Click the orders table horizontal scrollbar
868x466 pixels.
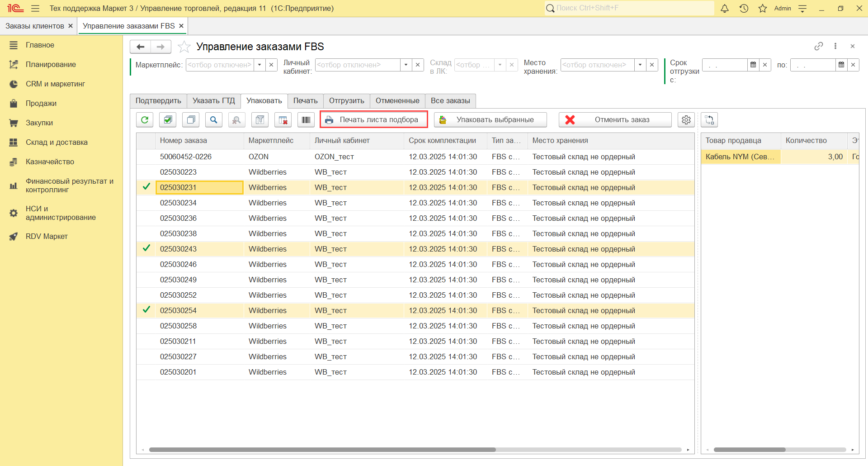coord(322,450)
